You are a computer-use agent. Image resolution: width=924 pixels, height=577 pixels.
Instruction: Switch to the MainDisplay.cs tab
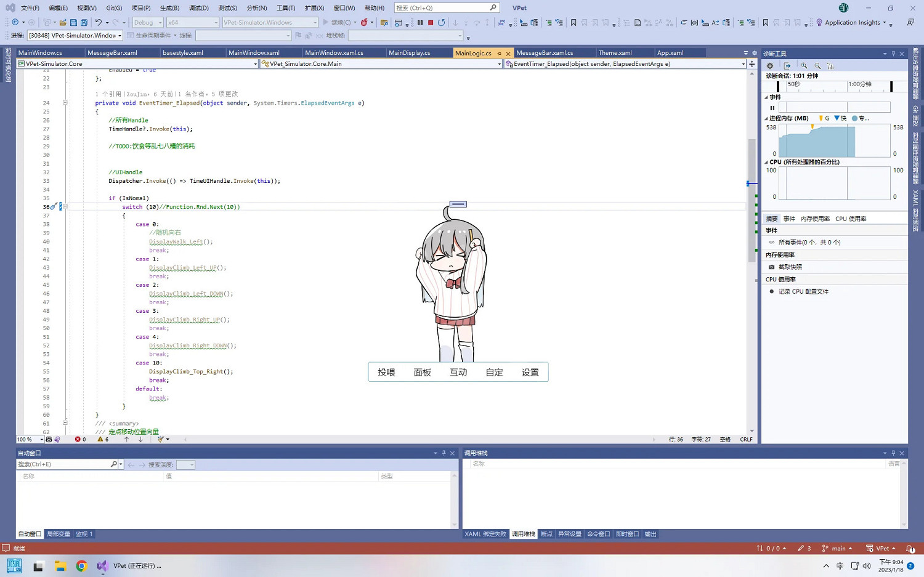409,53
